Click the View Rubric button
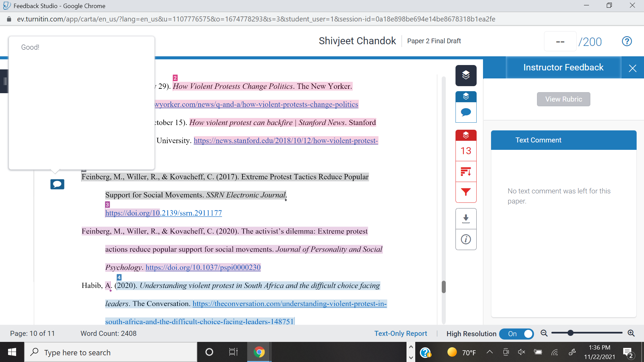Screen dimensions: 644x362 563,99
